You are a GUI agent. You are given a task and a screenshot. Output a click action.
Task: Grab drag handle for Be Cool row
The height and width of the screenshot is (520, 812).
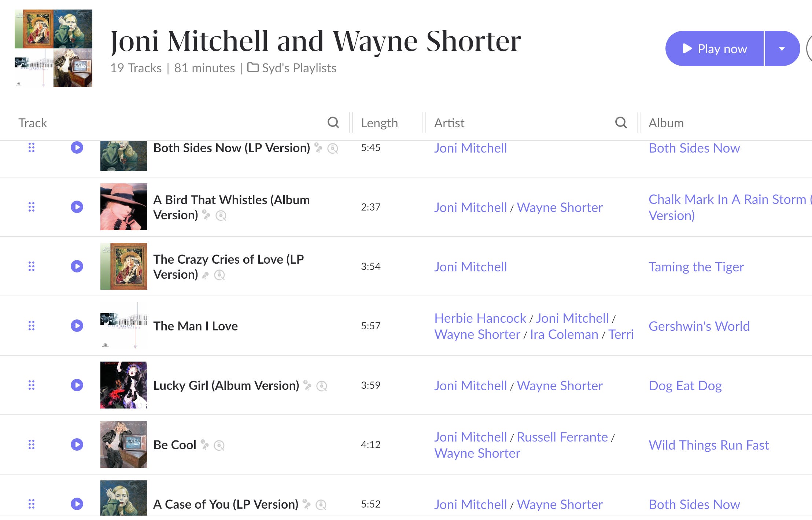tap(32, 444)
